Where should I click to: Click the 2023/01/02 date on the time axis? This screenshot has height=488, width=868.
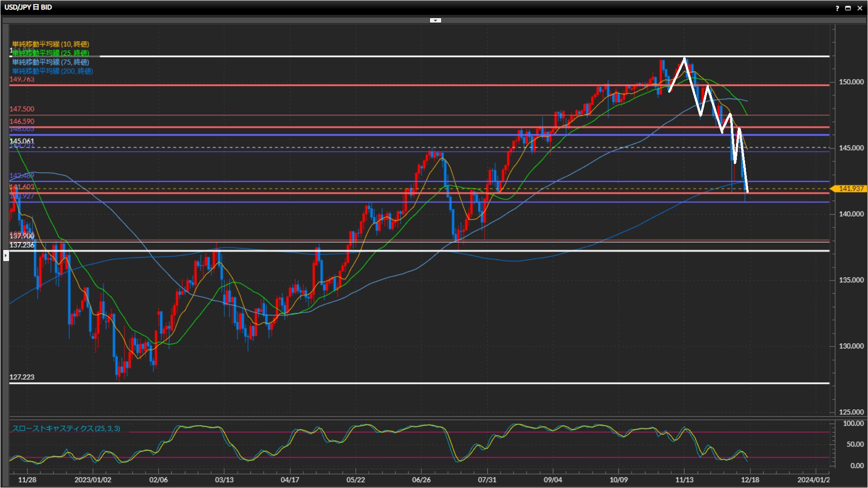(x=93, y=479)
